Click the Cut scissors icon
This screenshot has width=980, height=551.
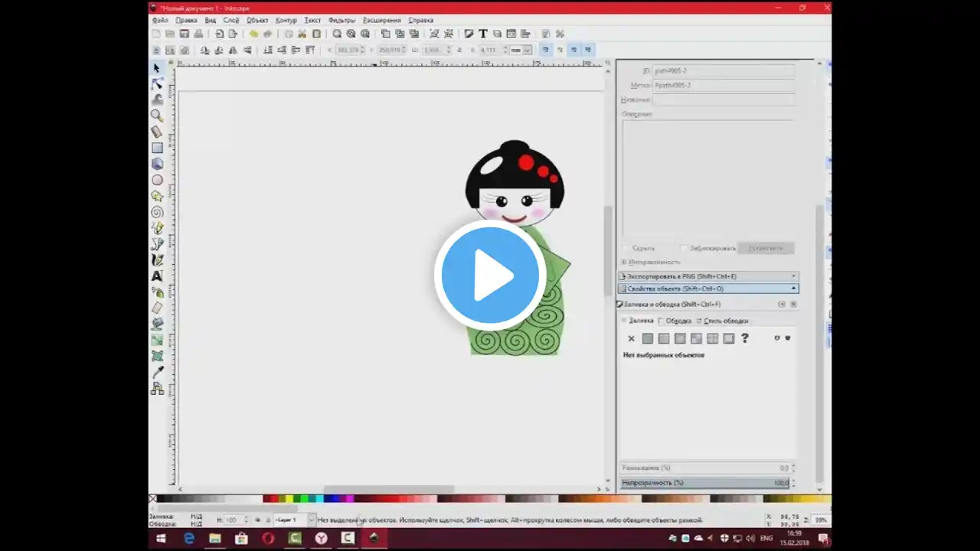302,34
